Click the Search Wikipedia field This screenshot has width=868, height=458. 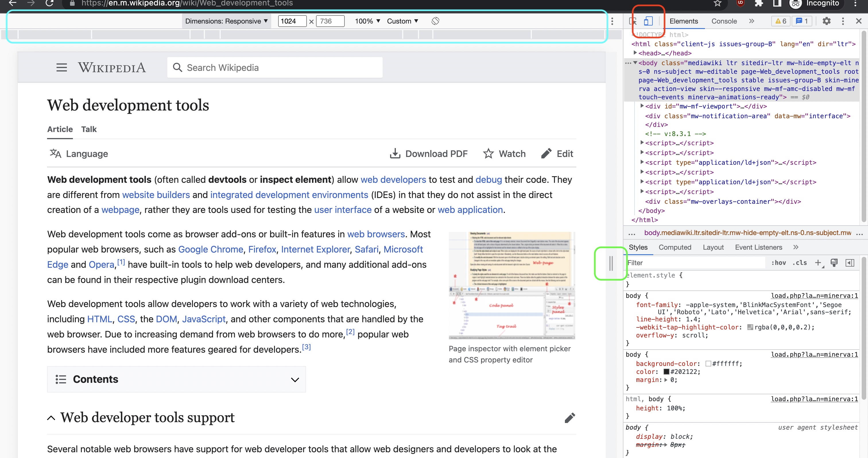click(275, 67)
